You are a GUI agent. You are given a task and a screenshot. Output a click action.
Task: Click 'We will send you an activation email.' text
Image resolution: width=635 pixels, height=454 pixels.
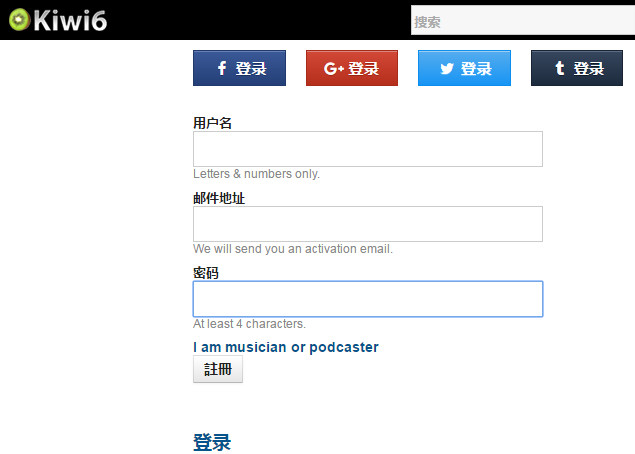(x=293, y=249)
